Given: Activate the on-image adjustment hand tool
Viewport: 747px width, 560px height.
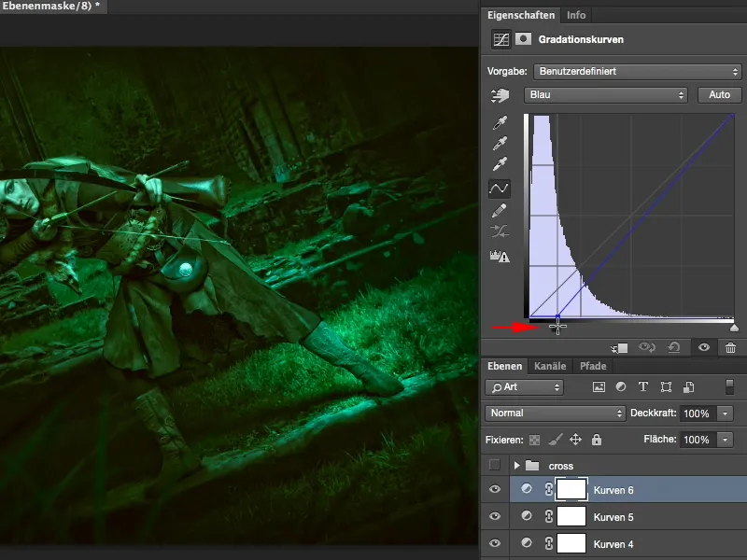Looking at the screenshot, I should (500, 95).
